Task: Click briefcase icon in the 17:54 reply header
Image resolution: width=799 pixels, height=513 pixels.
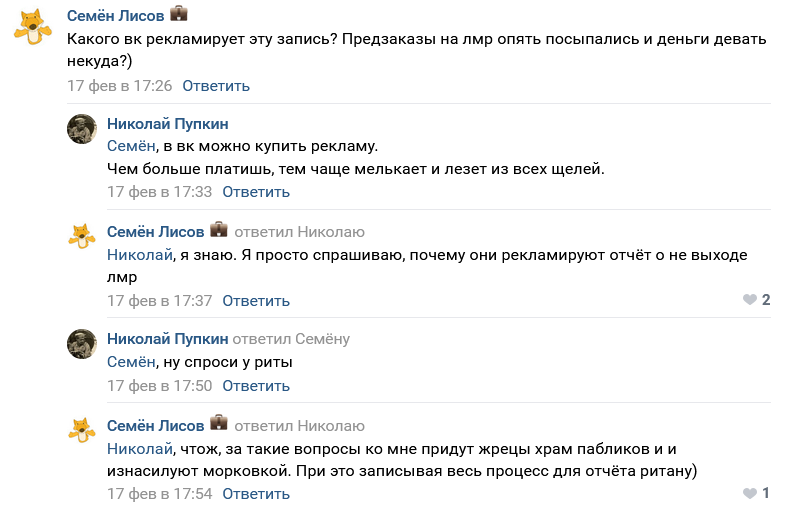Action: (219, 425)
